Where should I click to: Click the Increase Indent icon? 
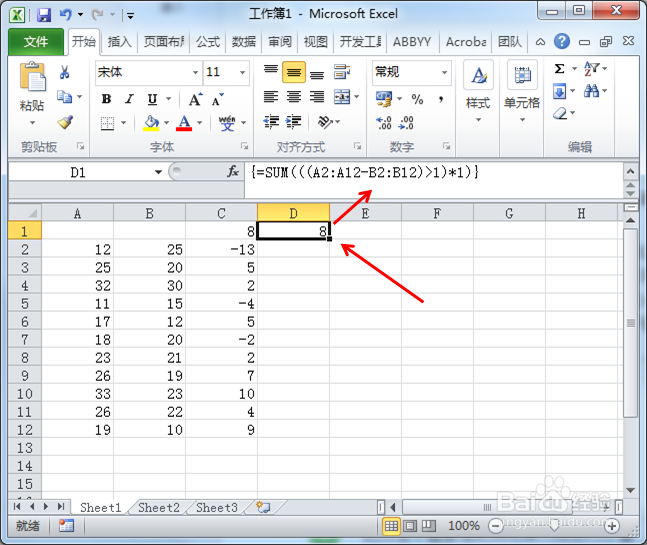coord(294,122)
